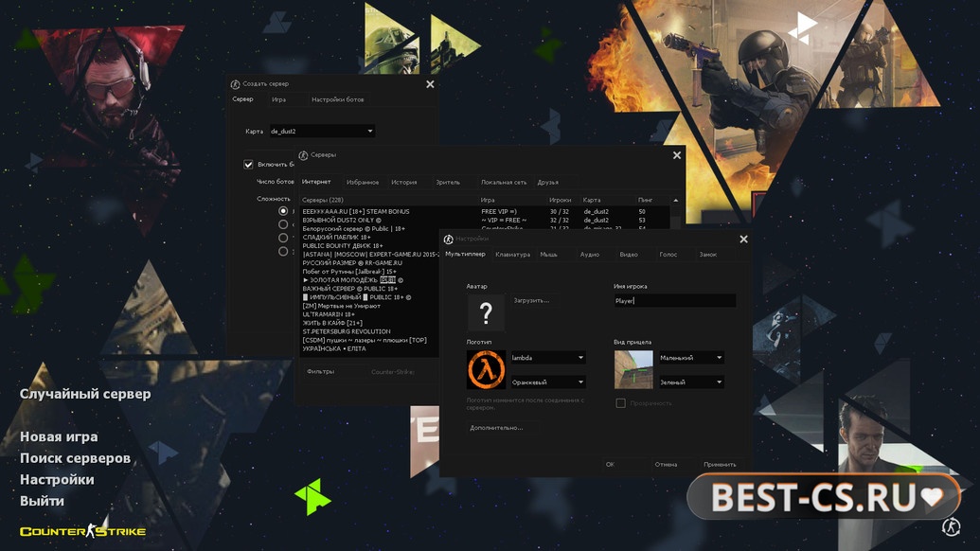Switch to the Голос tab
The width and height of the screenshot is (980, 551).
[668, 255]
